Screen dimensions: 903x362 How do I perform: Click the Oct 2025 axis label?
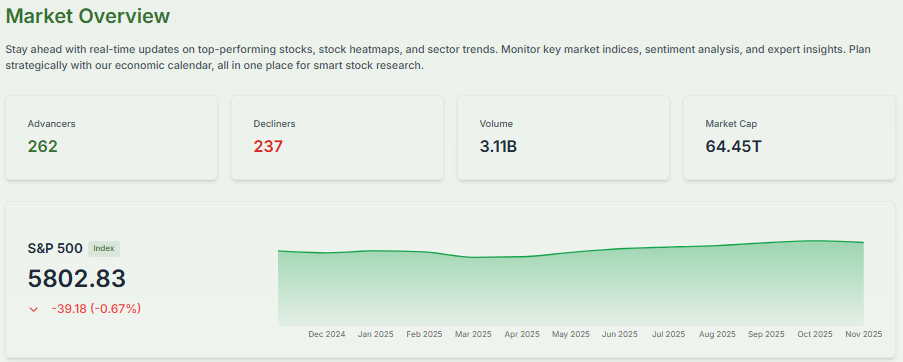tap(815, 334)
